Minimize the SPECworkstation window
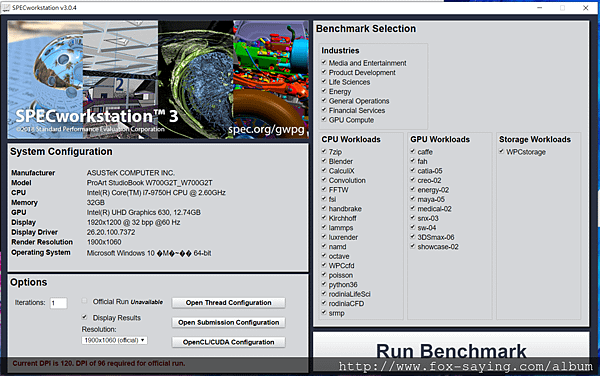 pos(540,8)
